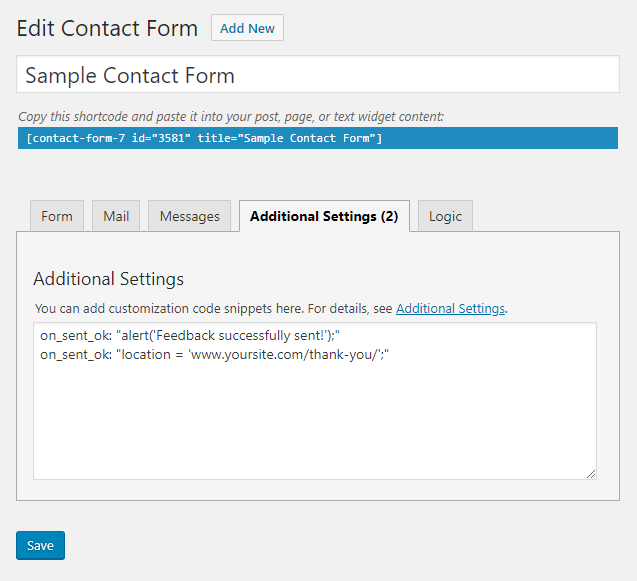
Task: Open the Additional Settings help link
Action: [450, 309]
